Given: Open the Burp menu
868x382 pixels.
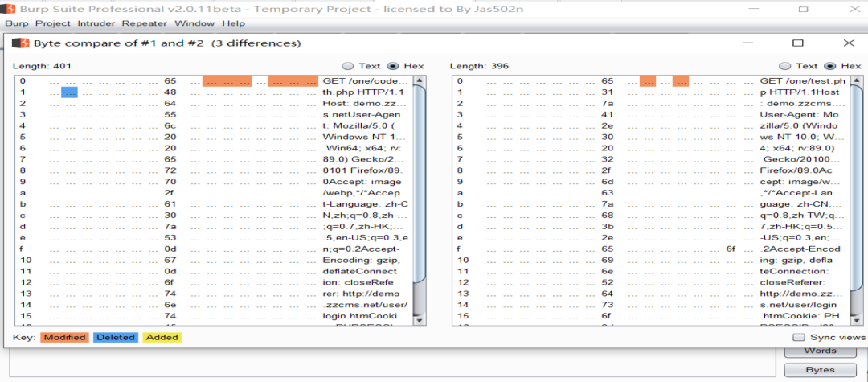Looking at the screenshot, I should (x=17, y=23).
